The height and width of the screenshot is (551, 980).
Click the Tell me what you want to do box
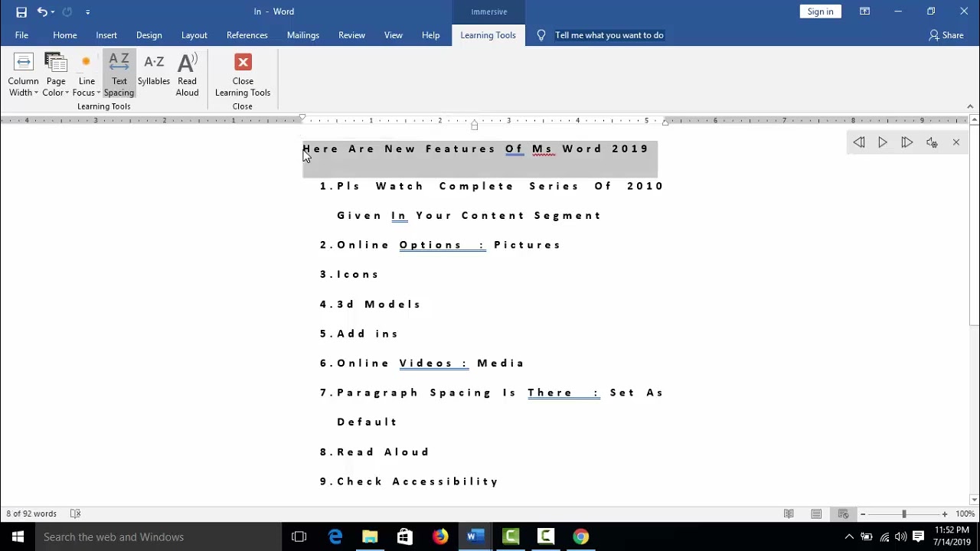[x=609, y=35]
